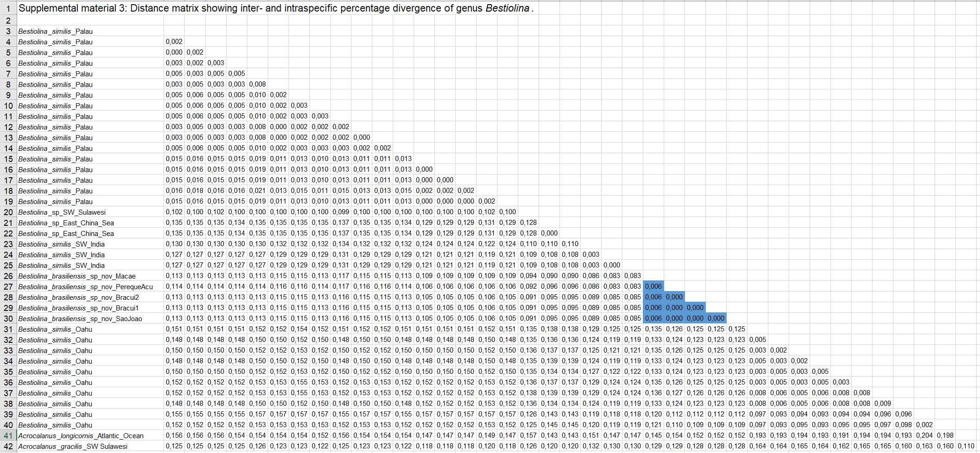The image size is (980, 453).
Task: Click Bestiolina_brasiliensis_sp_nov_PerequeAcu cell
Action: pos(90,286)
